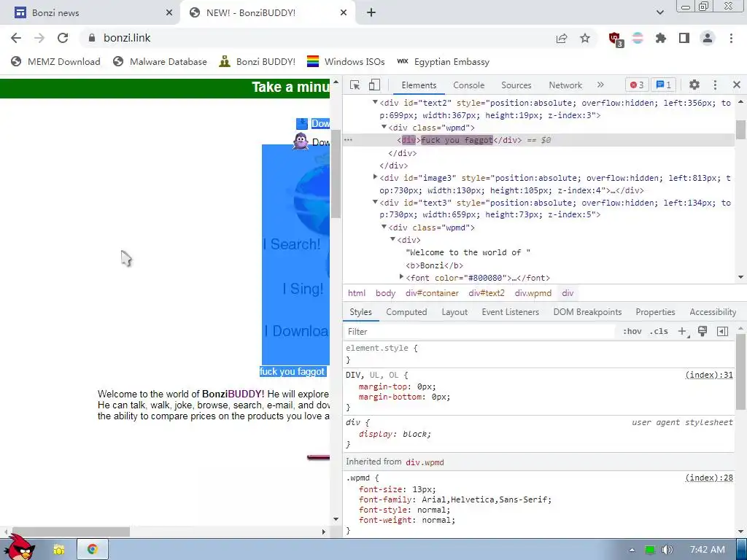Open the Layout tab
Viewport: 747px width, 560px height.
(x=454, y=312)
